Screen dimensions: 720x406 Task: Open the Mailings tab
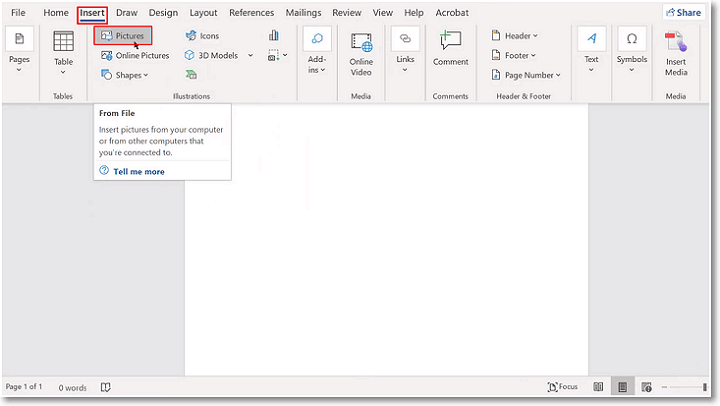(x=304, y=13)
